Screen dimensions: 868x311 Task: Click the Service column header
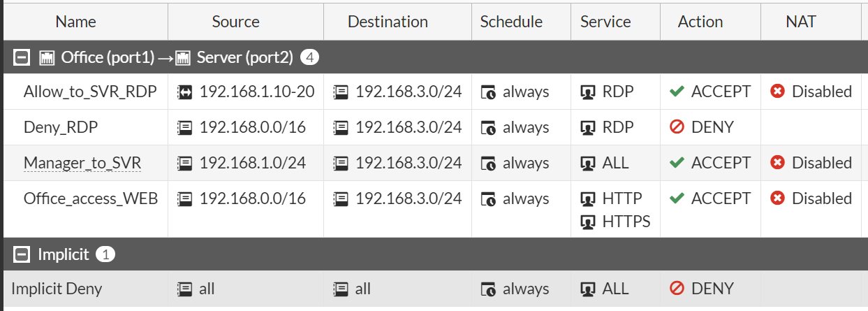tap(605, 22)
